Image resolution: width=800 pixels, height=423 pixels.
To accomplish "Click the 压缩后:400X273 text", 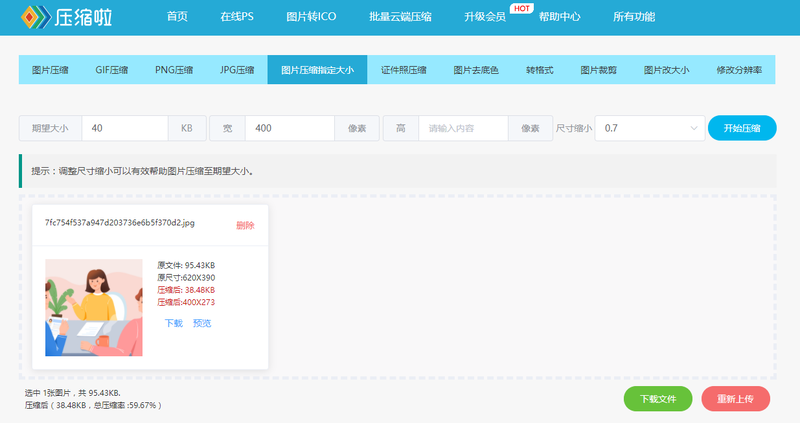I will (x=186, y=302).
